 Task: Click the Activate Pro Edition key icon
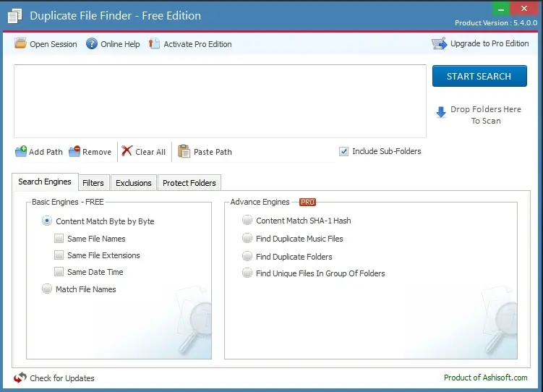coord(154,43)
